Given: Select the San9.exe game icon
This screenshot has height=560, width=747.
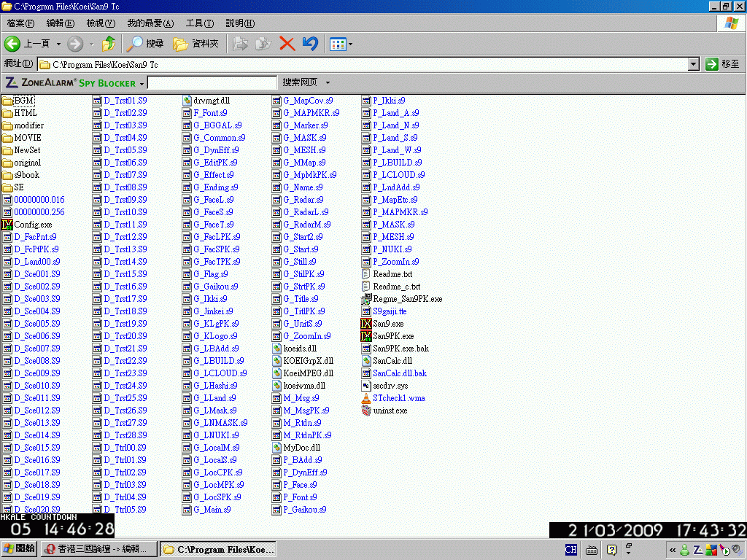Looking at the screenshot, I should [x=366, y=323].
